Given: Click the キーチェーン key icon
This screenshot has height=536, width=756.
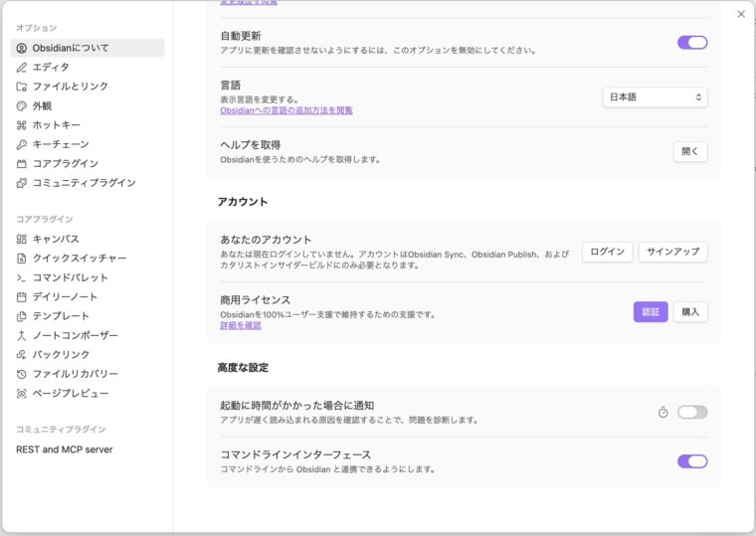Looking at the screenshot, I should (22, 144).
